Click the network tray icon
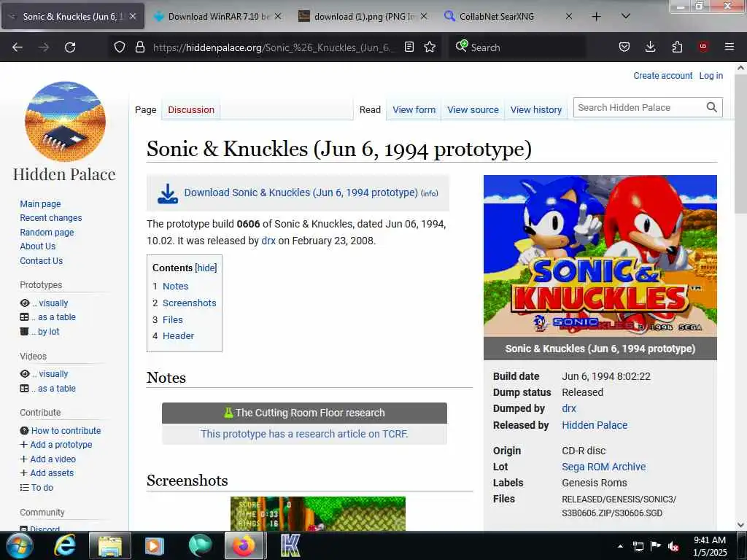 pyautogui.click(x=638, y=547)
